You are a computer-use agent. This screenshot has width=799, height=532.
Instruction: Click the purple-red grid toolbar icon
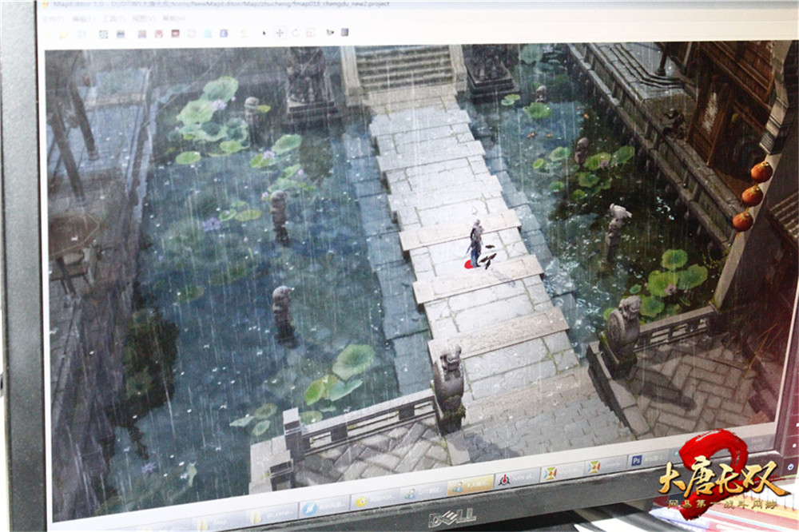click(142, 34)
